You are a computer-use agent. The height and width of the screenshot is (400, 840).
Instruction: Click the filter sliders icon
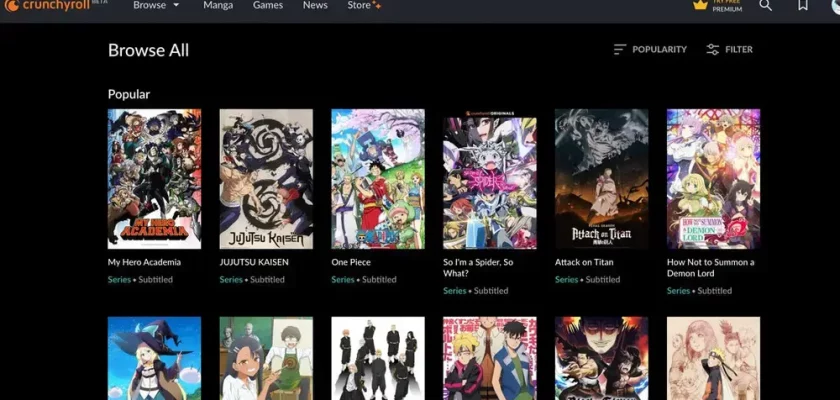[712, 49]
